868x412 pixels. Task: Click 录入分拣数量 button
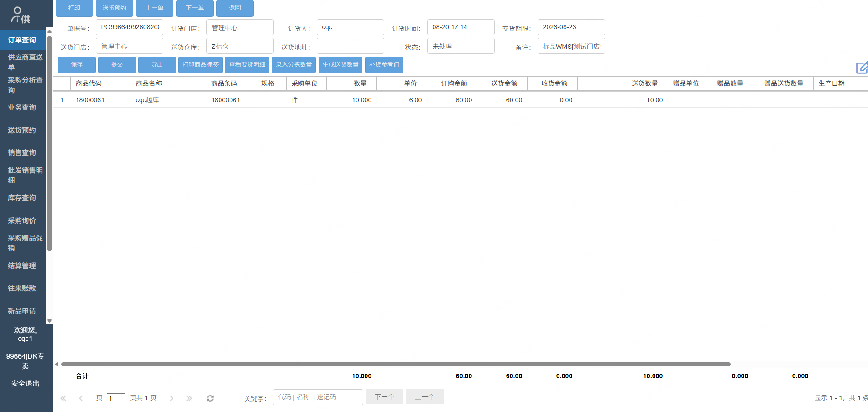[294, 65]
